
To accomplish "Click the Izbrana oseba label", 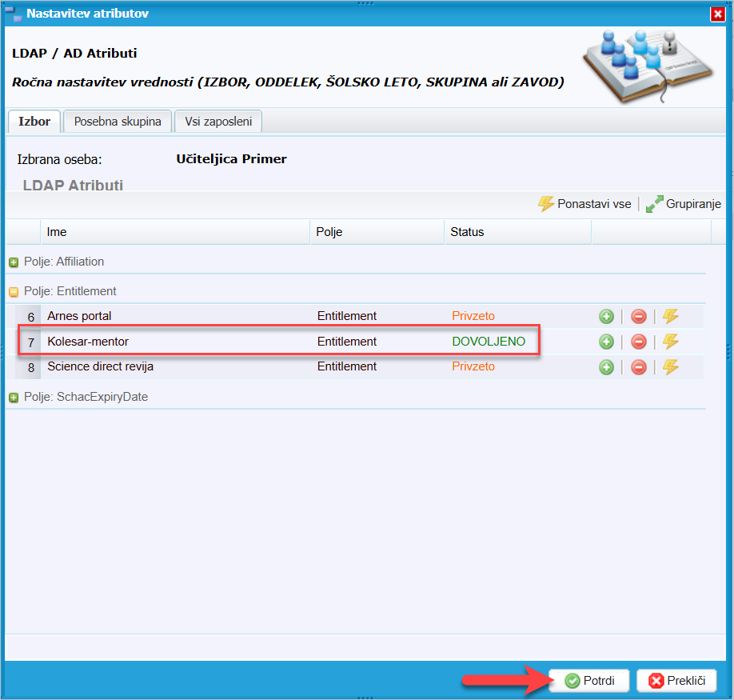I will [x=59, y=160].
